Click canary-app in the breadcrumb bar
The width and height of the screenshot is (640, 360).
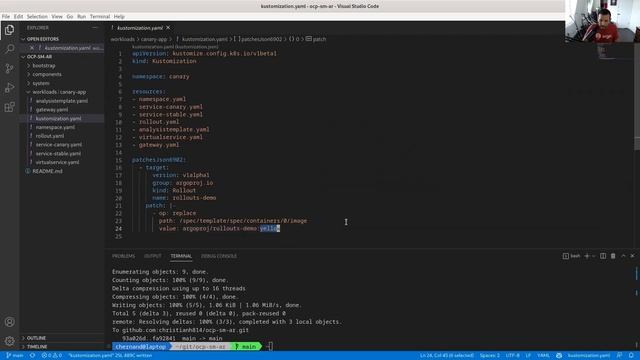(x=154, y=39)
